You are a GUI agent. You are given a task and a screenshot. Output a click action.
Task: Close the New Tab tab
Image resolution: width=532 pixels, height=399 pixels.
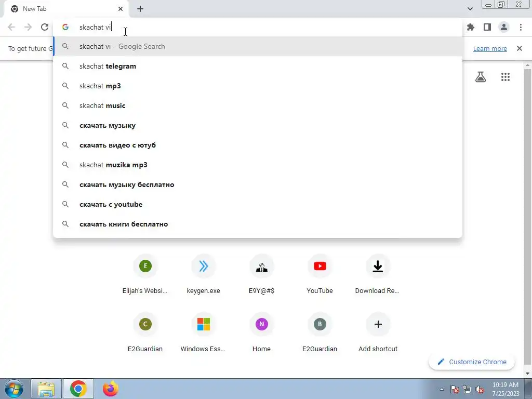tap(121, 9)
